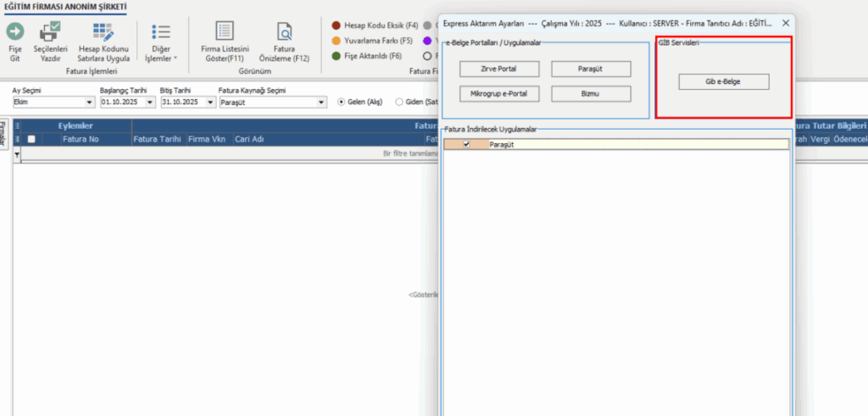This screenshot has width=868, height=416.
Task: Tick the select-all checkbox in grid header
Action: pos(31,140)
